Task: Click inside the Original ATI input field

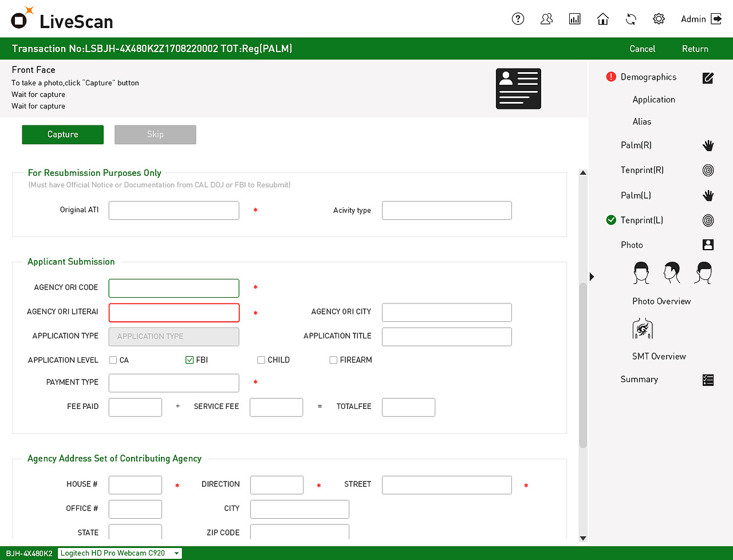Action: (174, 210)
